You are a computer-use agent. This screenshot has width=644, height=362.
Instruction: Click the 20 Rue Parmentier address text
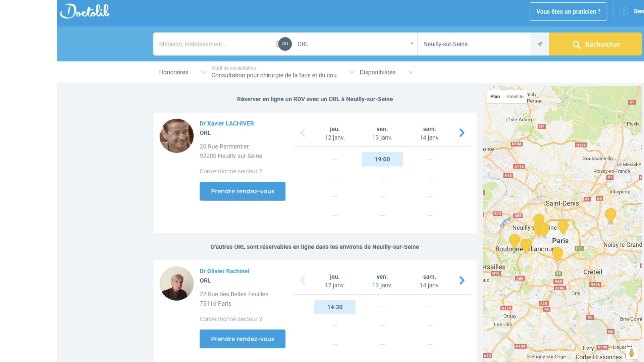point(224,146)
